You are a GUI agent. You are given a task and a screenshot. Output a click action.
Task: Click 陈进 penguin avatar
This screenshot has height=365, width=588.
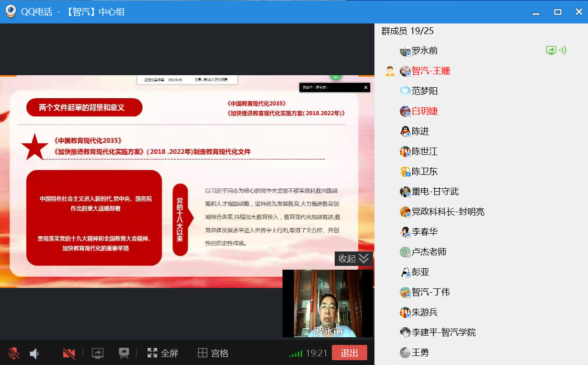pyautogui.click(x=405, y=131)
